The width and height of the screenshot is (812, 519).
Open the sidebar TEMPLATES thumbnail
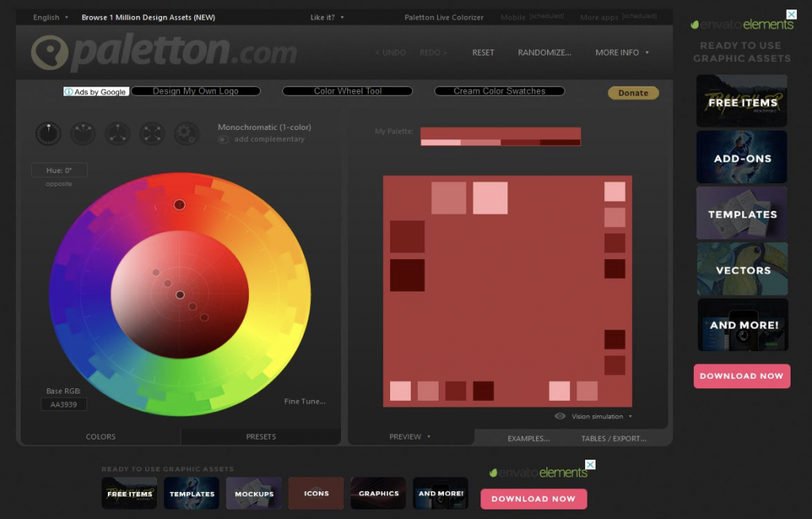point(742,212)
